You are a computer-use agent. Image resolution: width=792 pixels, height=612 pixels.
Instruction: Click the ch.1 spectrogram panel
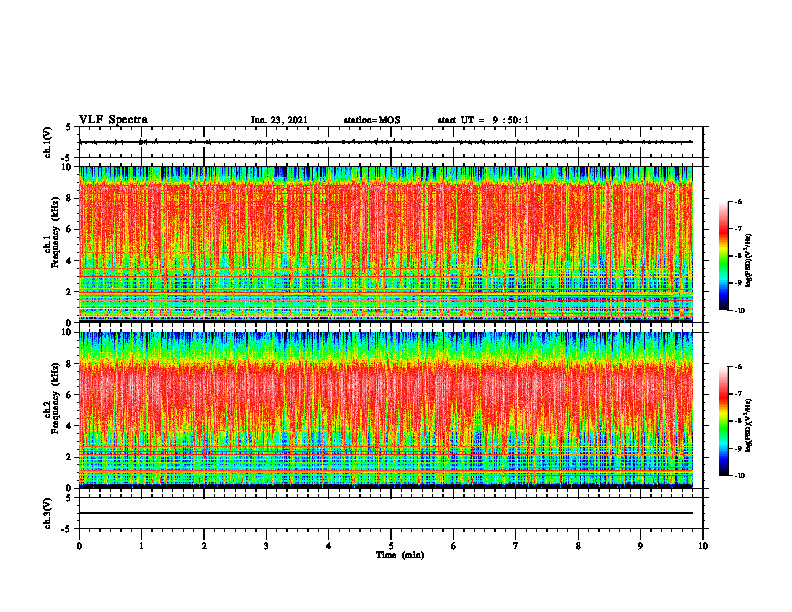pos(385,244)
